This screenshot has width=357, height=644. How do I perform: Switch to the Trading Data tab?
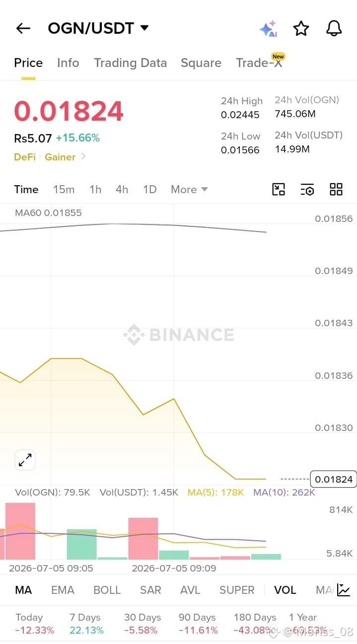pyautogui.click(x=131, y=63)
